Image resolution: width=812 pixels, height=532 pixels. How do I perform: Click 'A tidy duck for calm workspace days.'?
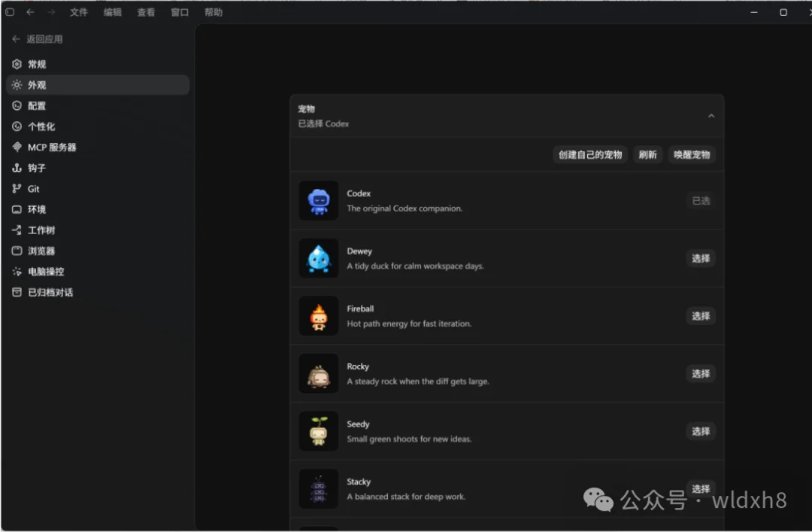415,266
